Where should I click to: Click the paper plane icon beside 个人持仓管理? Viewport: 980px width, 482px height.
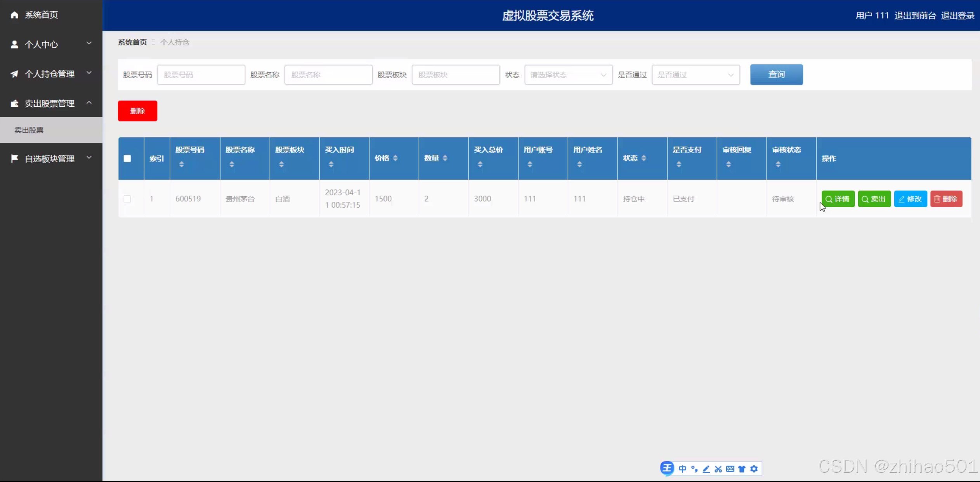click(x=14, y=74)
